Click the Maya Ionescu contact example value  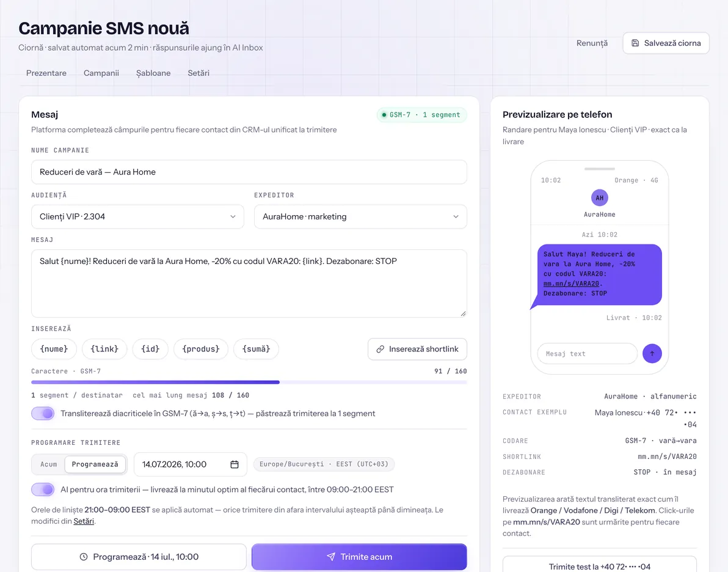coord(646,418)
